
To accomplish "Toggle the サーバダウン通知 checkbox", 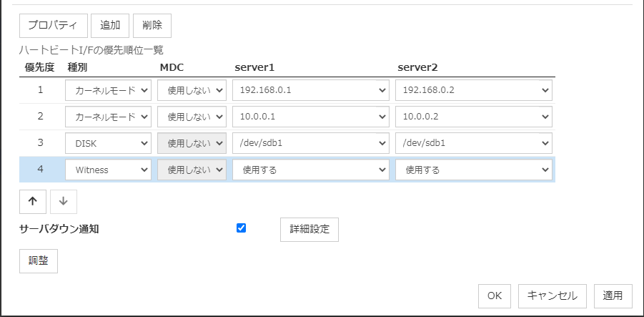I will coord(241,228).
